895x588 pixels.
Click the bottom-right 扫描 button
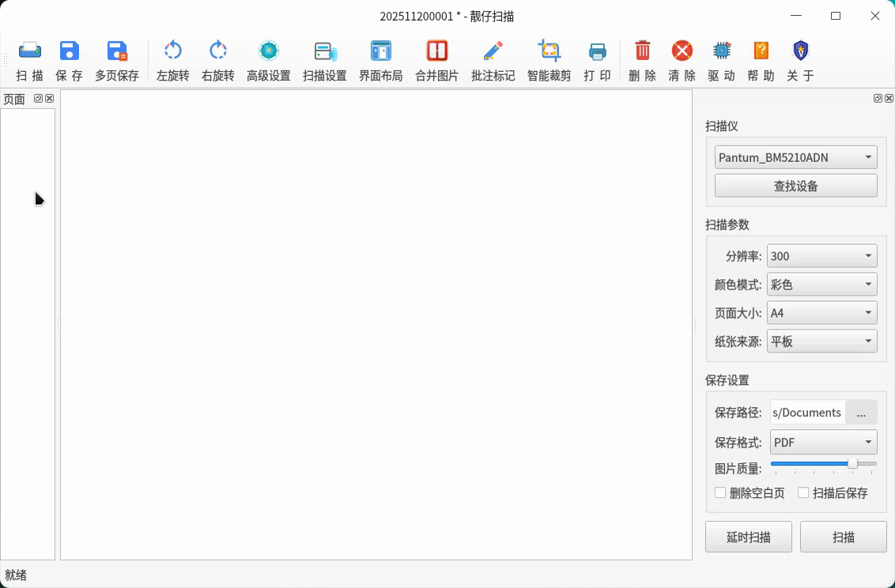click(x=843, y=537)
